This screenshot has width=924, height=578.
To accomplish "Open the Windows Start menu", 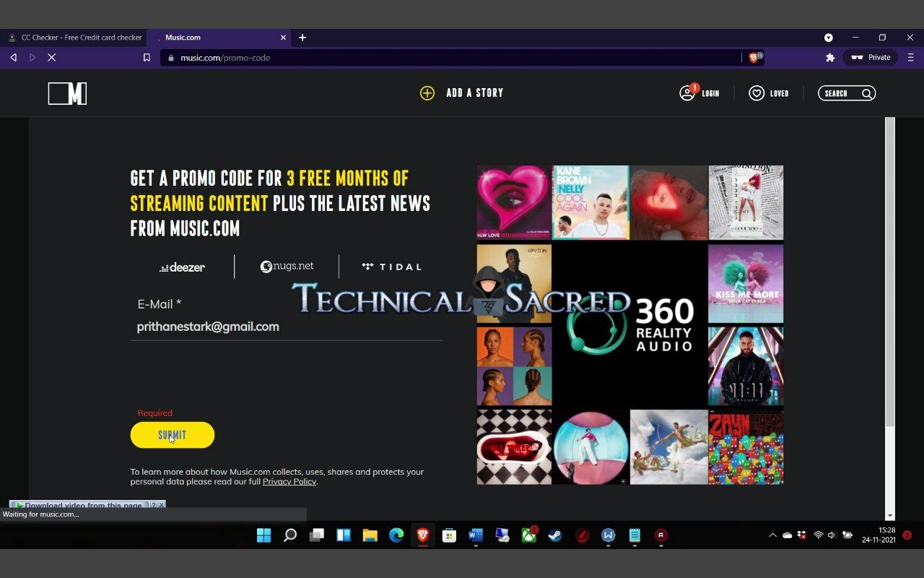I will pos(263,535).
